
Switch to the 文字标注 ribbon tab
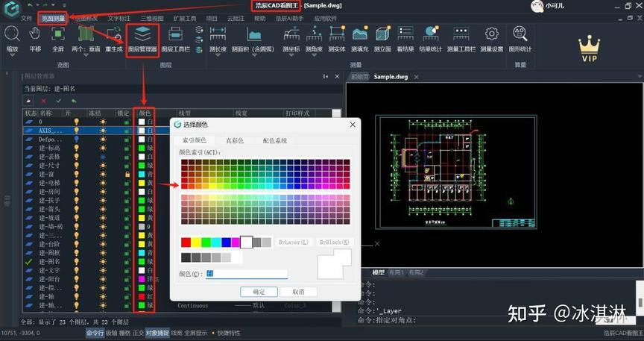pos(119,19)
